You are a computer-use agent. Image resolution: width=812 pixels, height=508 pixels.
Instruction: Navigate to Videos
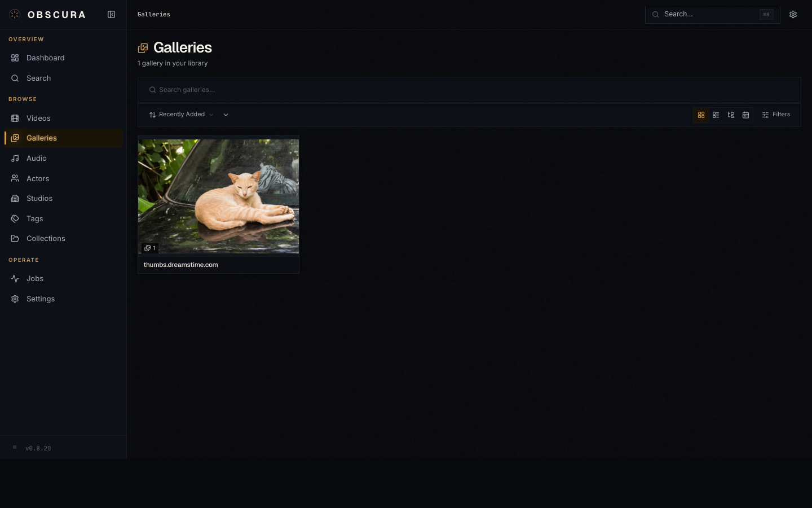coord(63,119)
